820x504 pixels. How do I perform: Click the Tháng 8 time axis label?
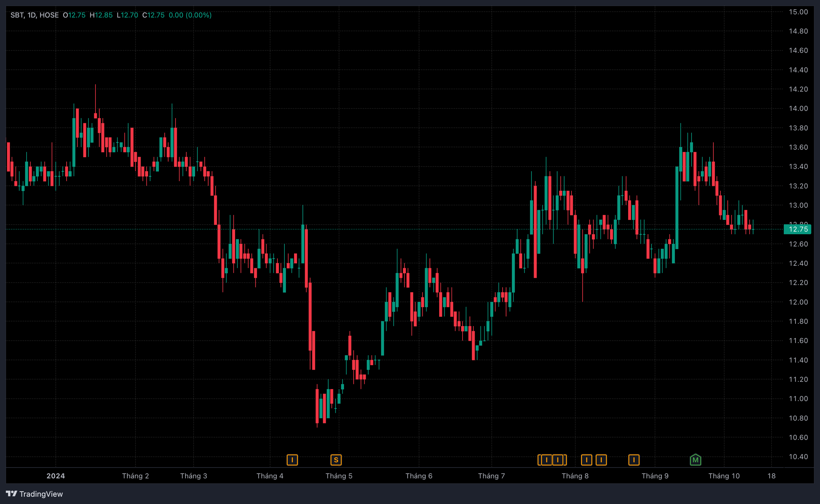575,476
